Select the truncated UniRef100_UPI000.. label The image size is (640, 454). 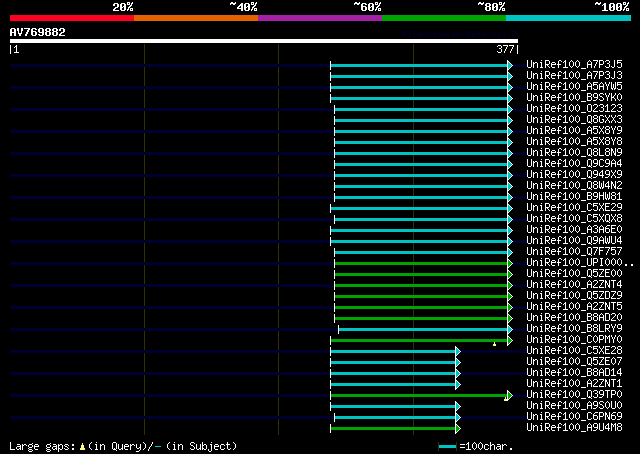580,263
